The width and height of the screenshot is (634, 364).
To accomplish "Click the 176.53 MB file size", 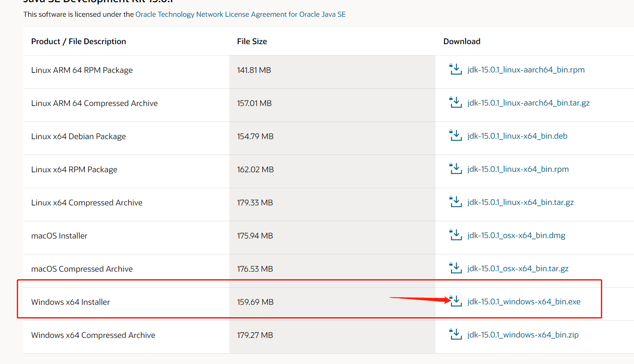I will [x=255, y=269].
